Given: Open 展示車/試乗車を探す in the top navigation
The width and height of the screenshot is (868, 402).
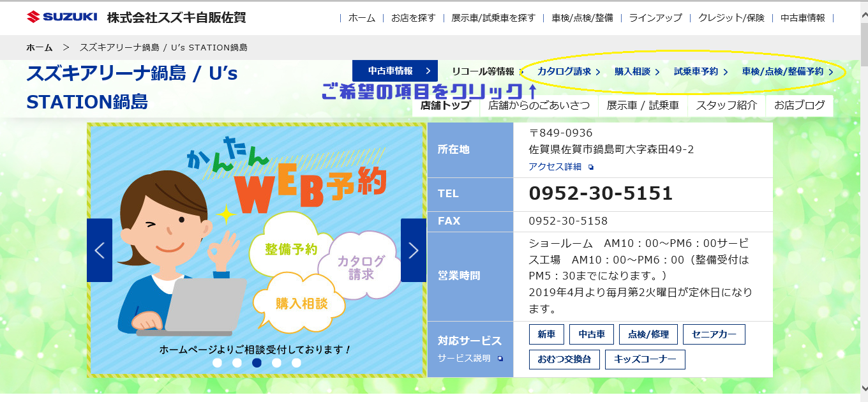Looking at the screenshot, I should click(x=493, y=18).
